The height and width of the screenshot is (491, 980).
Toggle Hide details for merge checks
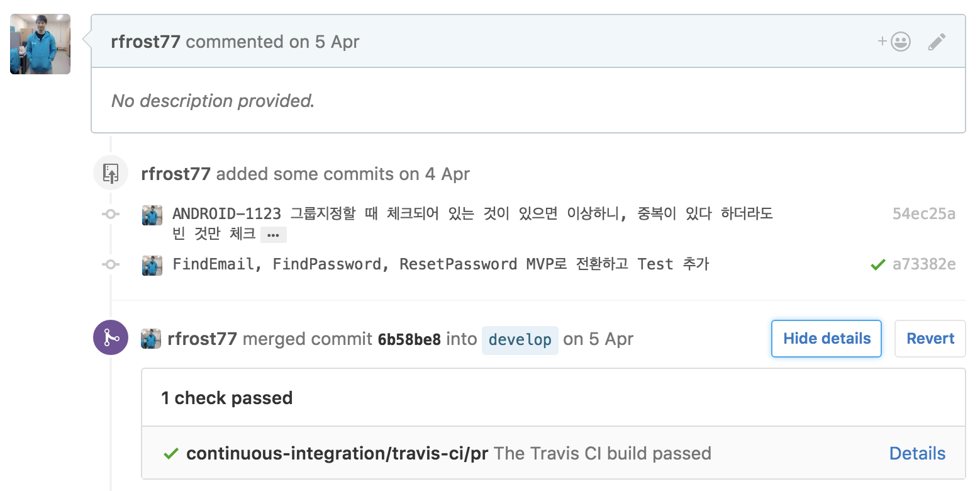tap(827, 339)
